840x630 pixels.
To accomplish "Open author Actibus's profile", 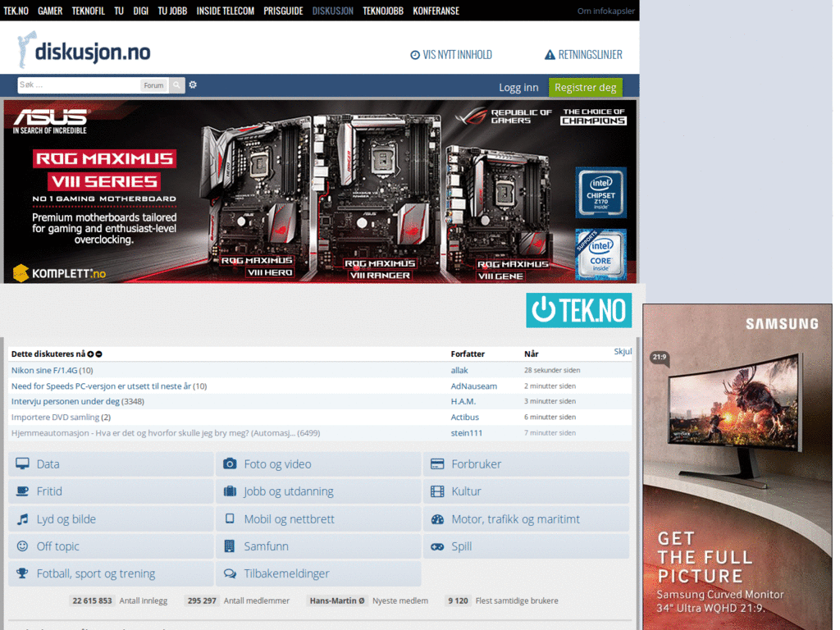I will click(x=464, y=417).
